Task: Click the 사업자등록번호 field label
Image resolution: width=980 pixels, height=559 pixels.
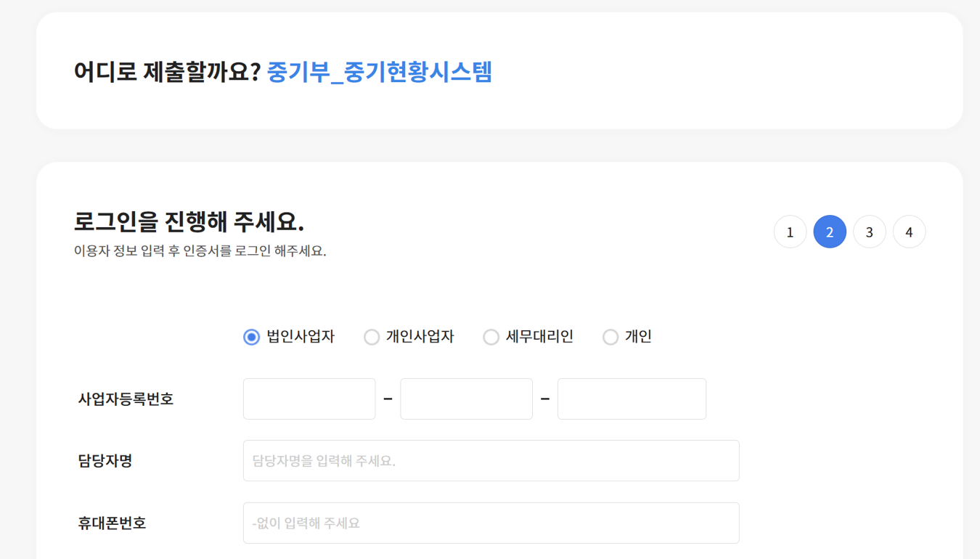Action: coord(126,399)
